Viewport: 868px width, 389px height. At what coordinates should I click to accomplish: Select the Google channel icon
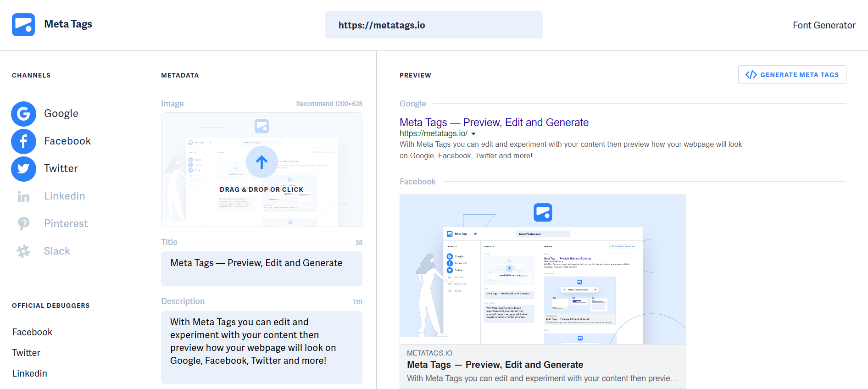click(23, 114)
